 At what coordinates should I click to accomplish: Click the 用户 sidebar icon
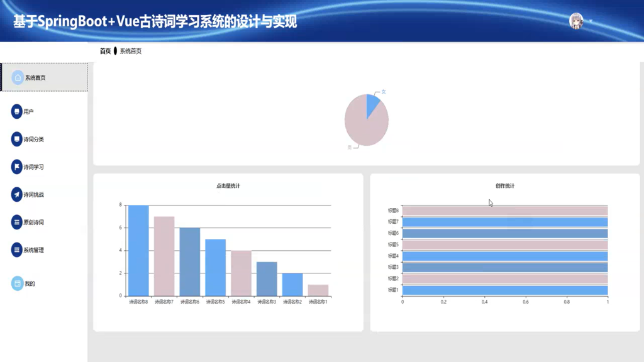(16, 111)
